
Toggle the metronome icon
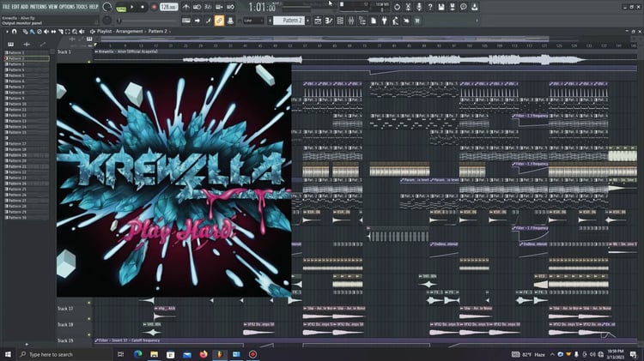click(186, 7)
